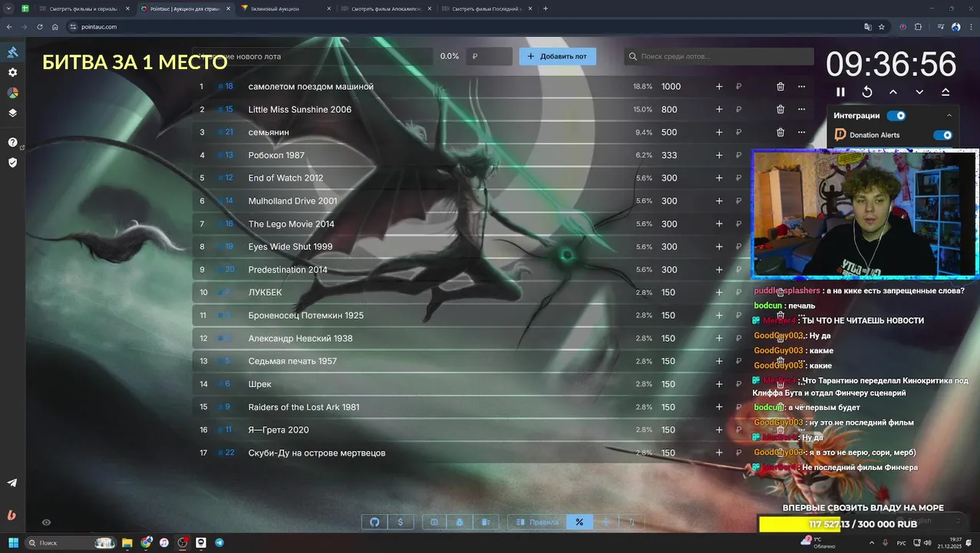Open more options for самолетом поездом машиной
The height and width of the screenshot is (553, 980).
pos(801,87)
